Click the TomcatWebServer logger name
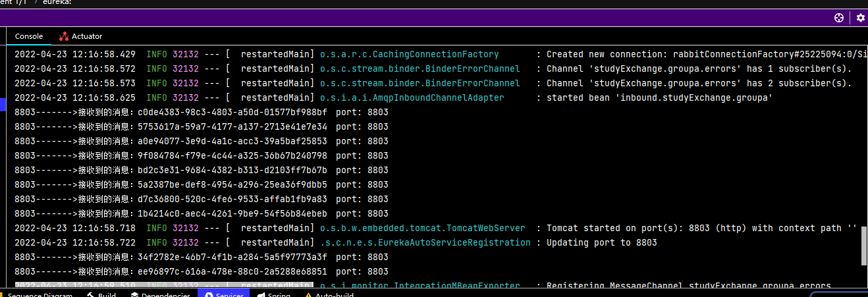 point(423,229)
